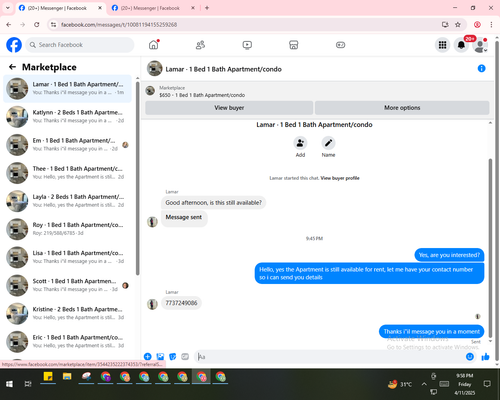Open the Em 1 Bed conversation
Screen dimensions: 500x400
pyautogui.click(x=67, y=145)
